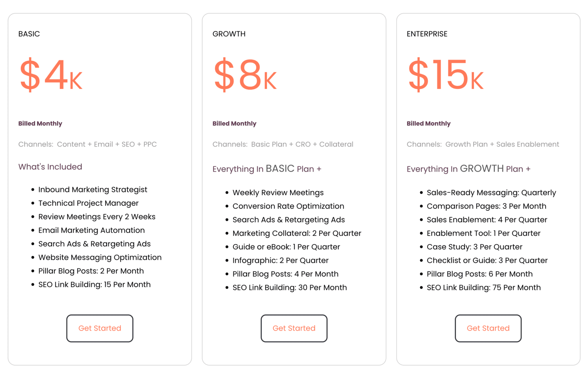Viewport: 588px width, 373px height.
Task: Click Get Started under the BASIC plan
Action: click(100, 328)
